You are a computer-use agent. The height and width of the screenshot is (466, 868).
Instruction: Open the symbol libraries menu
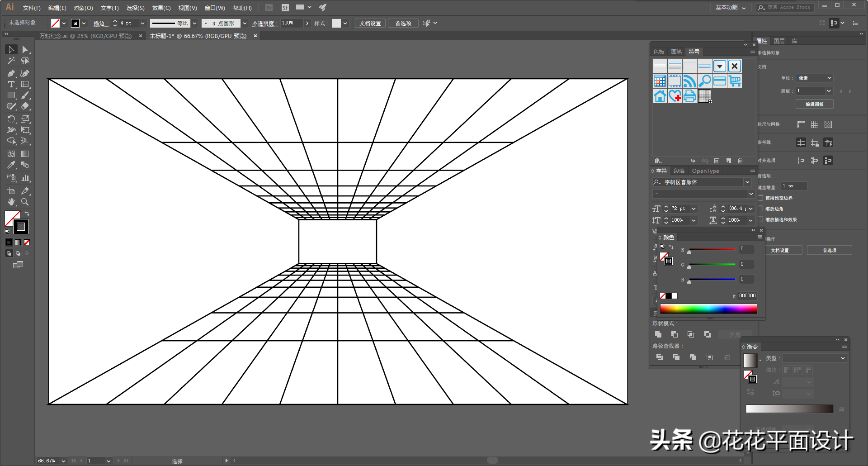click(658, 161)
